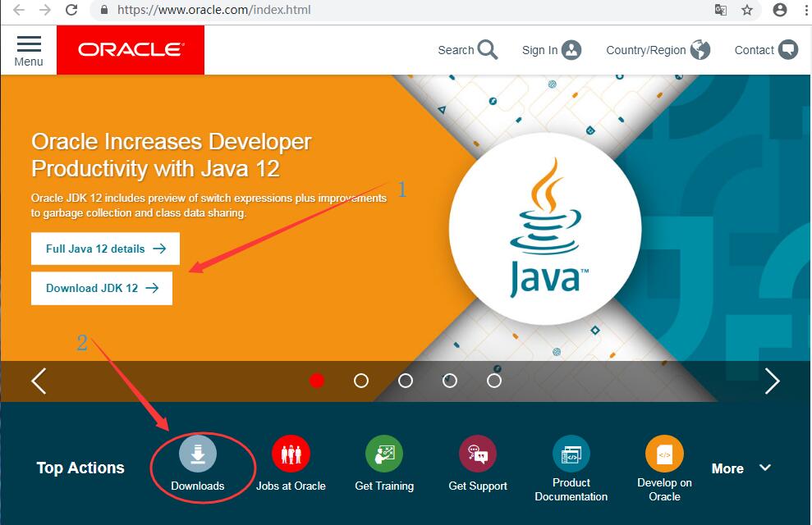The height and width of the screenshot is (525, 812).
Task: Go to previous slide with left chevron
Action: [x=39, y=381]
